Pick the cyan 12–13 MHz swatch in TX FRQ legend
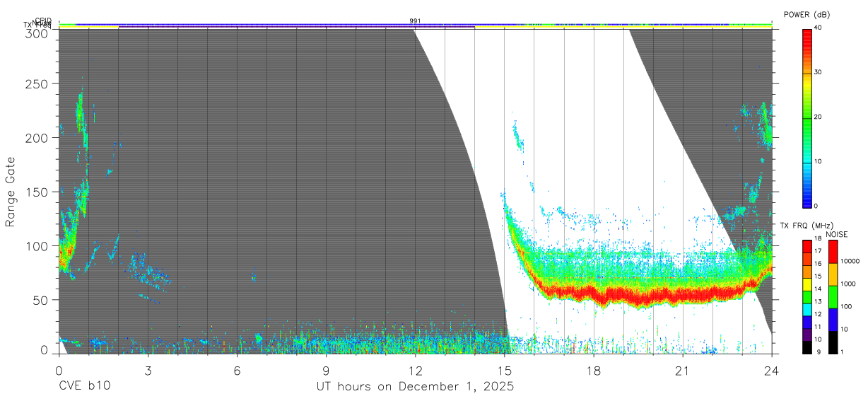 pyautogui.click(x=807, y=309)
